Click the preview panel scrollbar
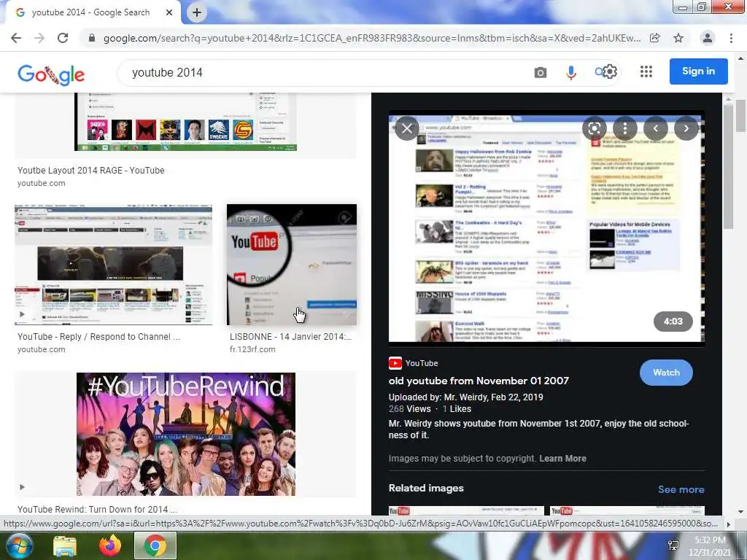The image size is (747, 560). [727, 167]
